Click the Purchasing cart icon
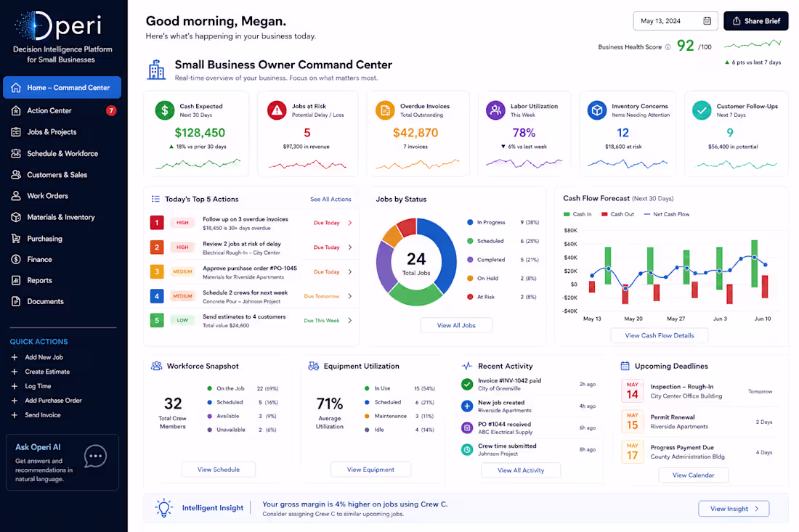Image resolution: width=799 pixels, height=532 pixels. [x=16, y=238]
